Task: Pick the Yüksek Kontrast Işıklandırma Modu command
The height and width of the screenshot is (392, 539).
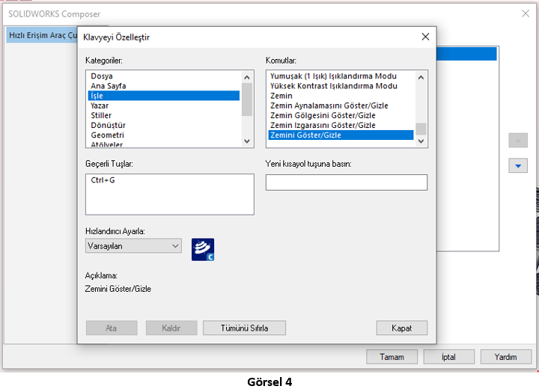Action: pos(333,86)
